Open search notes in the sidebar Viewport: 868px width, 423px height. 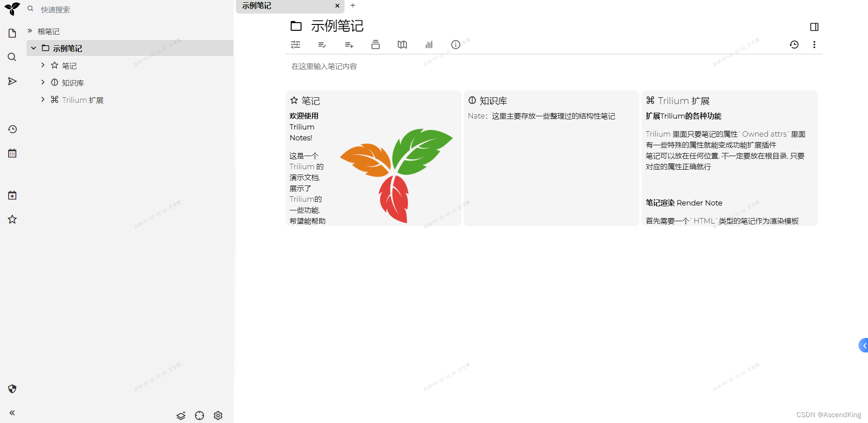(12, 57)
